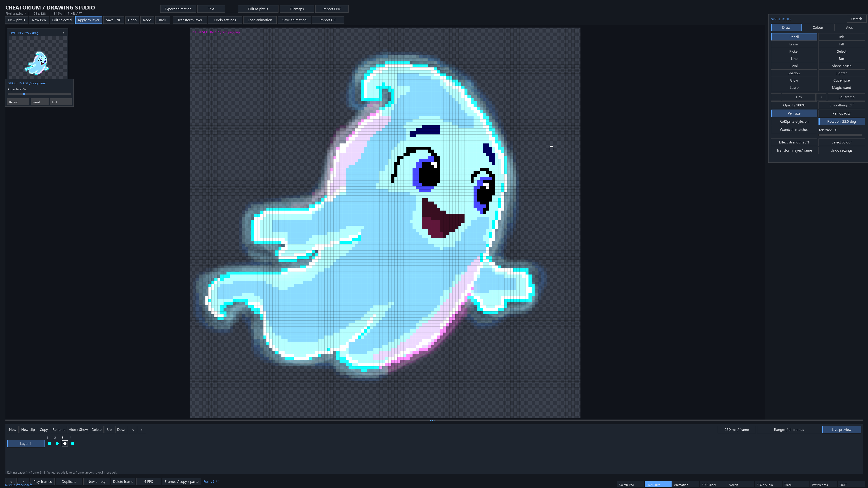Activate the Cut ellipse tool
Viewport: 868px width, 488px height.
[x=841, y=80]
